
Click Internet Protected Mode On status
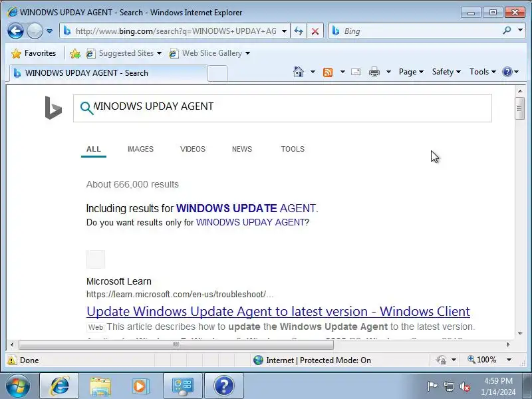click(312, 360)
